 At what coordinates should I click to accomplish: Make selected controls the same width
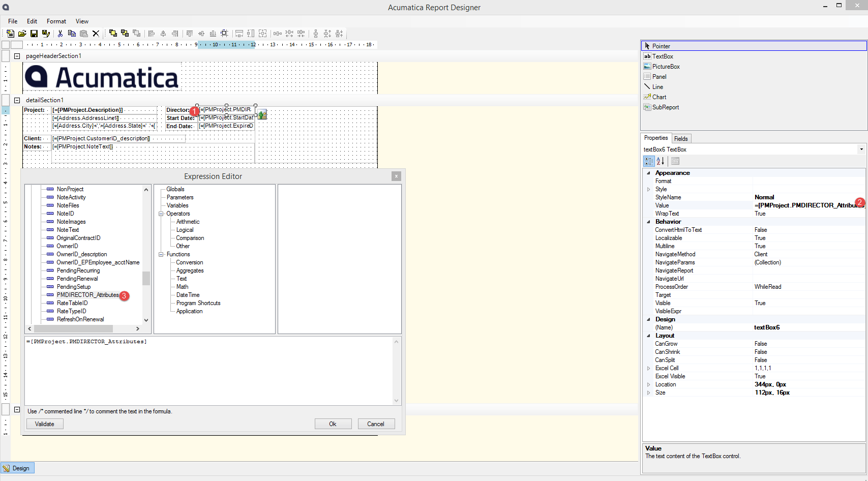pyautogui.click(x=239, y=34)
